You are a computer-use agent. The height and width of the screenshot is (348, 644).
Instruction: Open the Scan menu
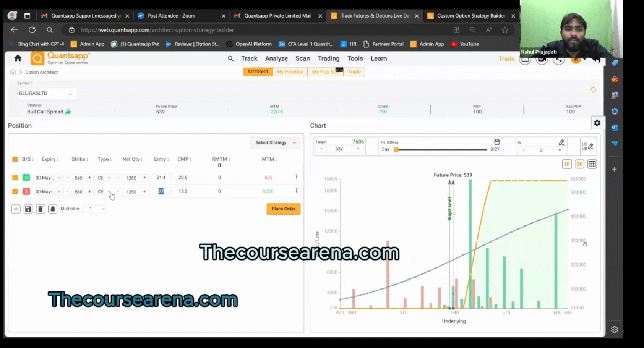tap(303, 58)
